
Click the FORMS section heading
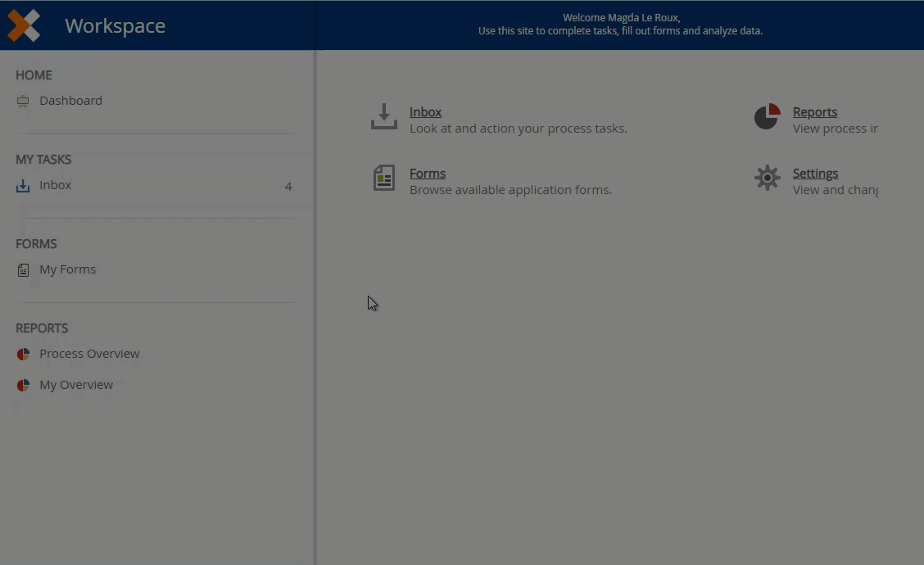[x=36, y=244]
